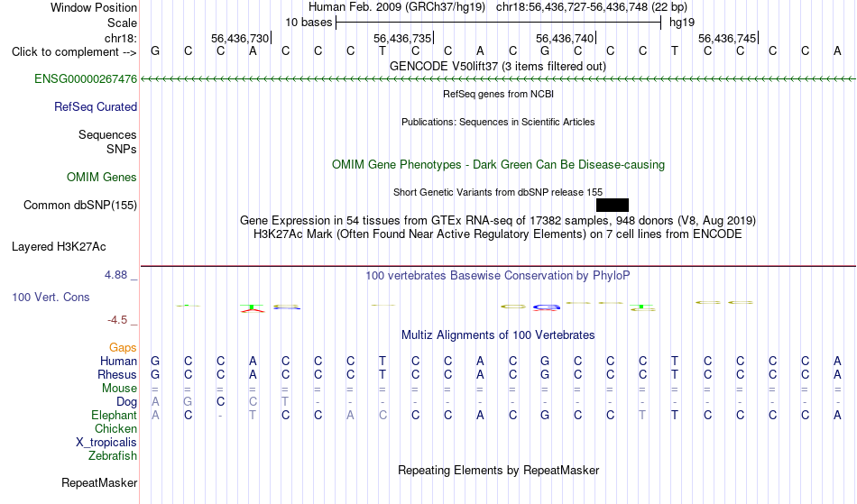Viewport: 857px width, 504px height.
Task: Click the -4.5 PhyloP lower scale value
Action: [x=117, y=320]
